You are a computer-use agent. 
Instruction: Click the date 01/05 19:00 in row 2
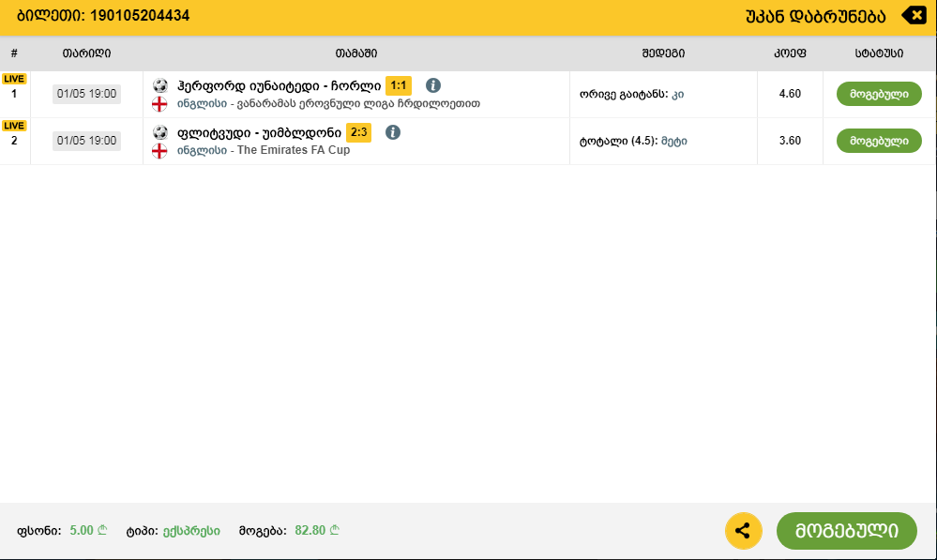tap(86, 141)
